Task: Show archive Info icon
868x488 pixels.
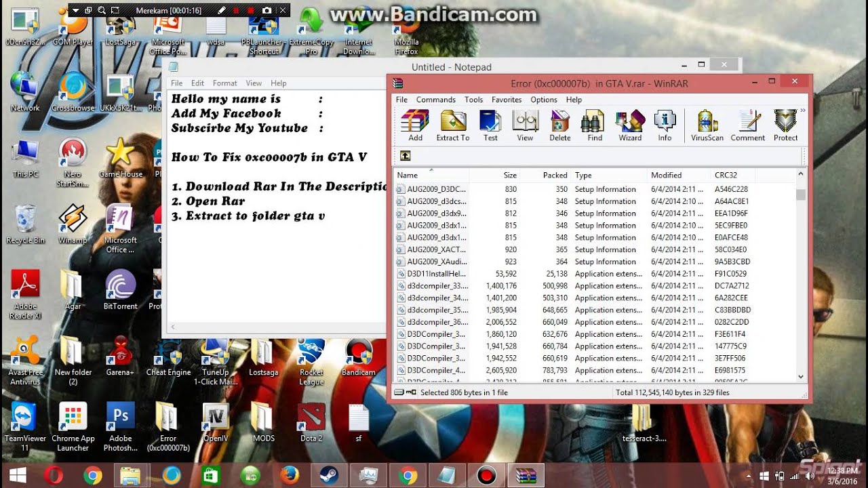Action: 665,125
